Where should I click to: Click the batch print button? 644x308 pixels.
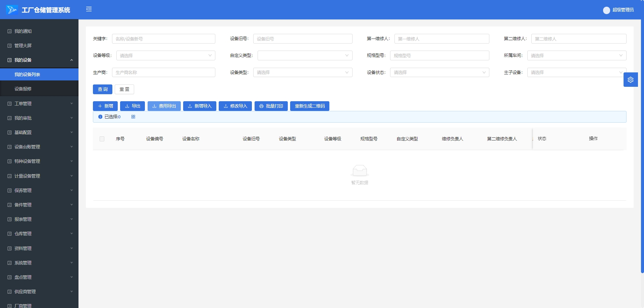(271, 106)
